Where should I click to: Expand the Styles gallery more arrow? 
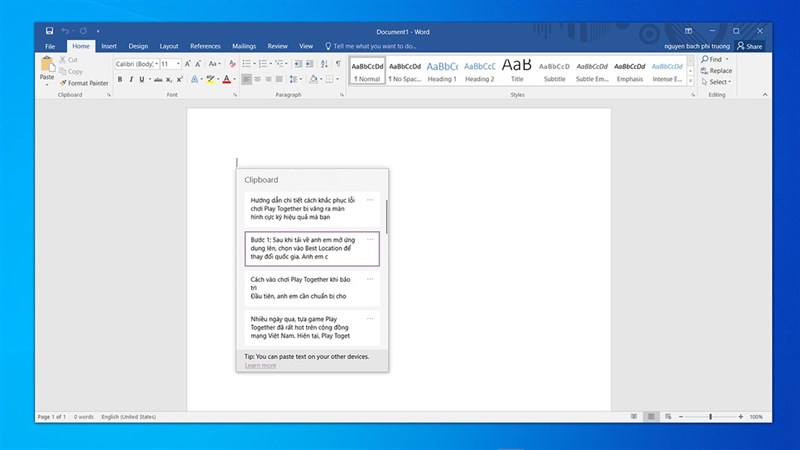click(689, 82)
